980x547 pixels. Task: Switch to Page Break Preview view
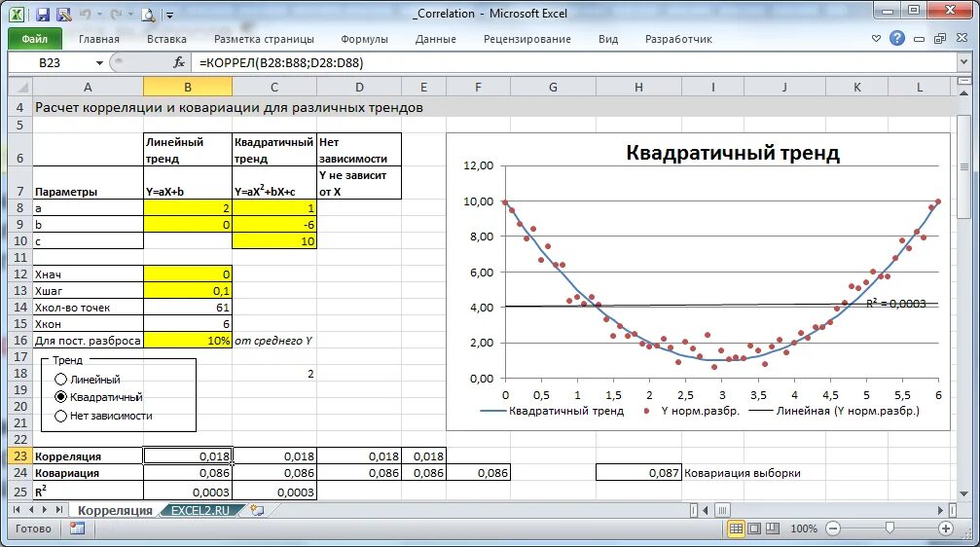point(773,529)
